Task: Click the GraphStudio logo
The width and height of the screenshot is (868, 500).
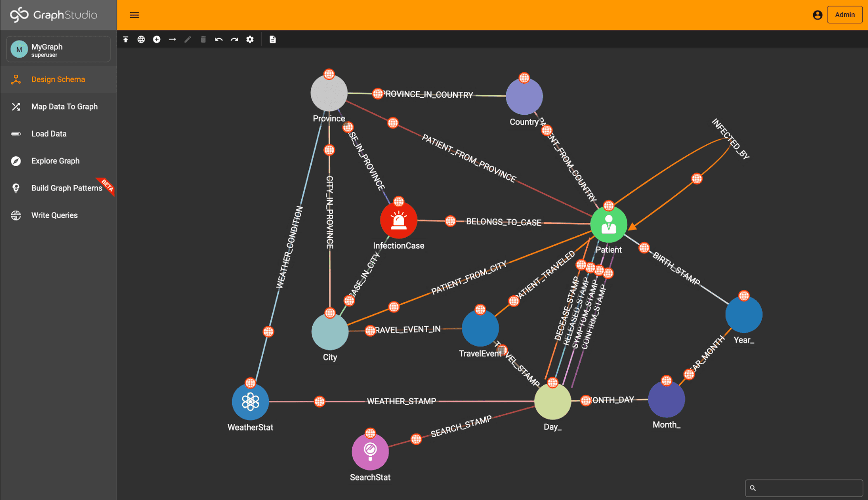Action: click(52, 15)
